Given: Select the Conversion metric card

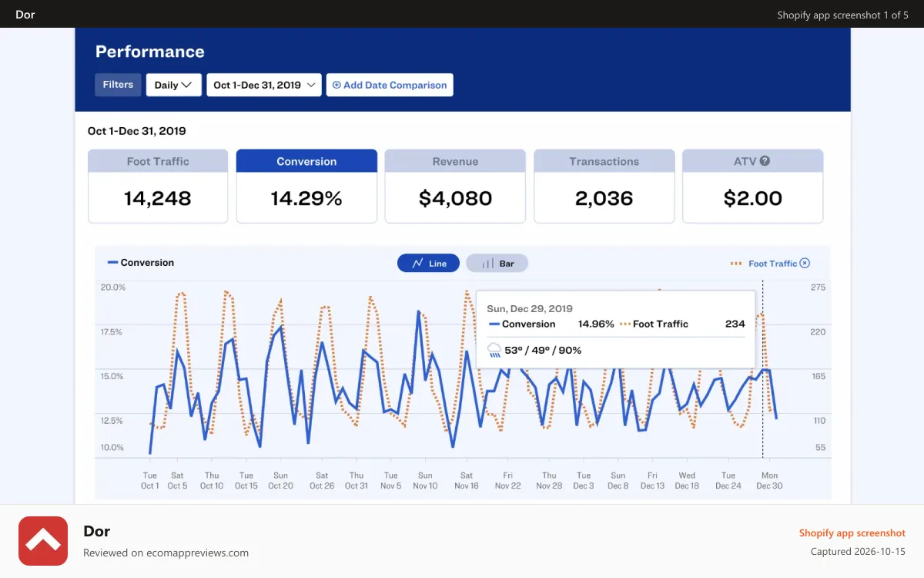Looking at the screenshot, I should click(306, 187).
